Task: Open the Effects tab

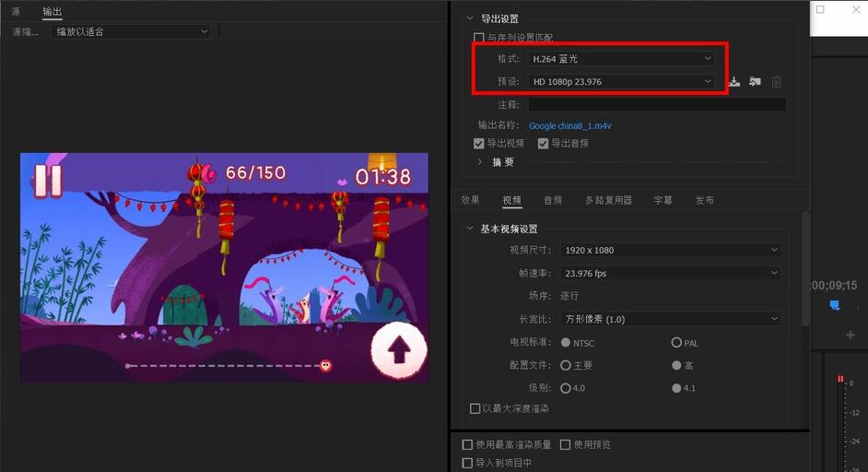Action: [x=470, y=200]
